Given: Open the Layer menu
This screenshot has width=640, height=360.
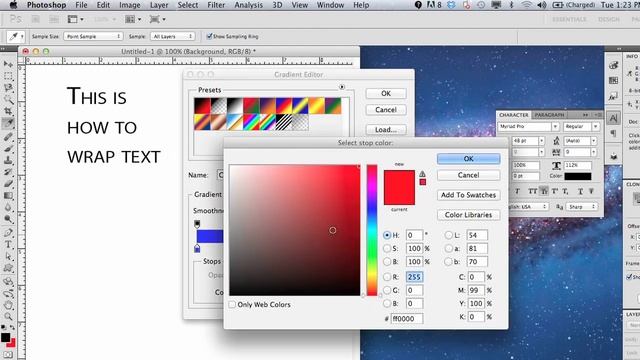Looking at the screenshot, I should click(x=159, y=5).
